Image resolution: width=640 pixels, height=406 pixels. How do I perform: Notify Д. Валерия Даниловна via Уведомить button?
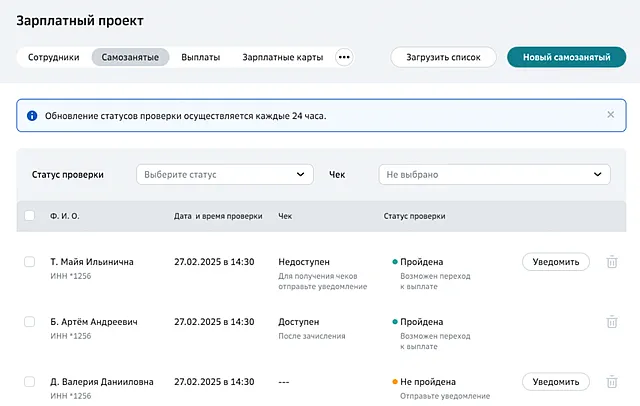(556, 382)
